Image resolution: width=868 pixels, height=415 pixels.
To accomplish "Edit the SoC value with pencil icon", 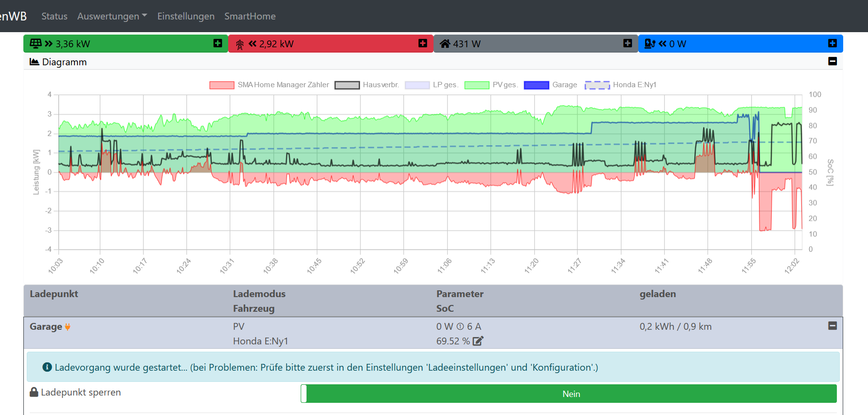I will pos(478,341).
